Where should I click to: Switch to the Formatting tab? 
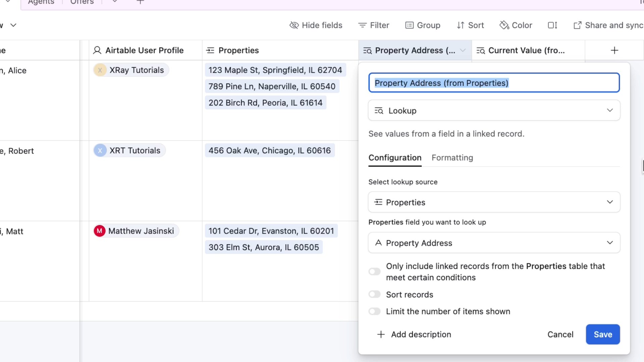pos(452,158)
